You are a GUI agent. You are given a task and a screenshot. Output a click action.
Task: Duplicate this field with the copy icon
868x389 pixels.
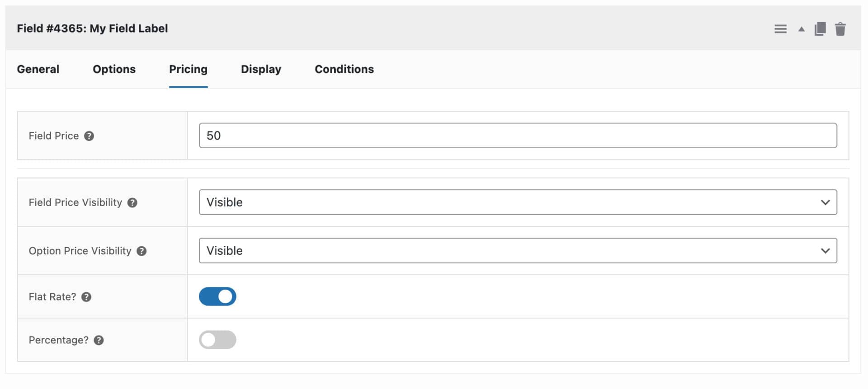(820, 29)
